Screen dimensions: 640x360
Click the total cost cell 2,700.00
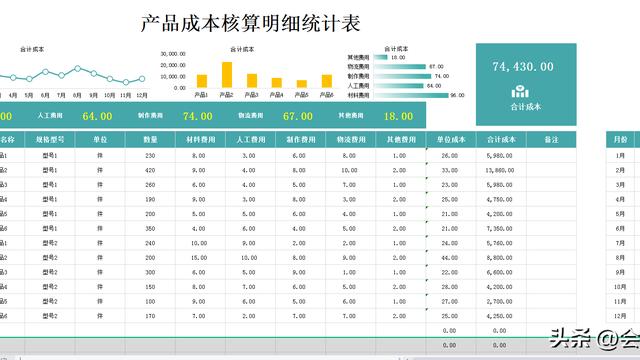500,301
